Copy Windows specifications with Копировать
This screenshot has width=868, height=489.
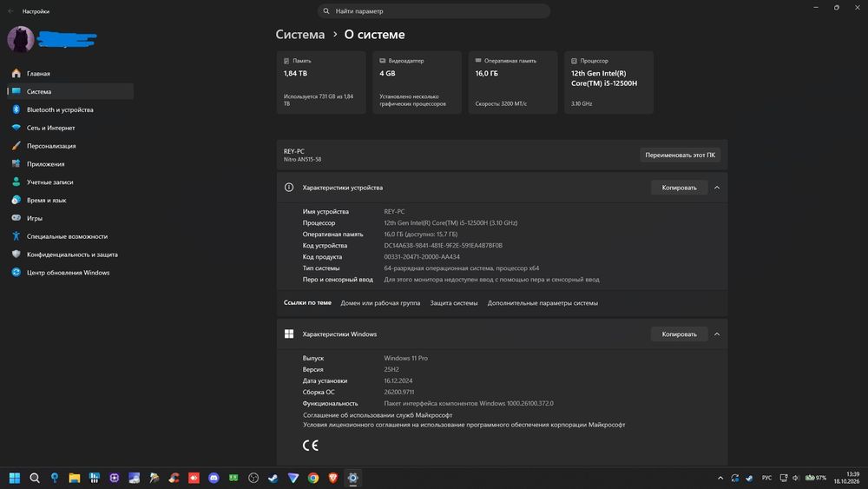(680, 334)
